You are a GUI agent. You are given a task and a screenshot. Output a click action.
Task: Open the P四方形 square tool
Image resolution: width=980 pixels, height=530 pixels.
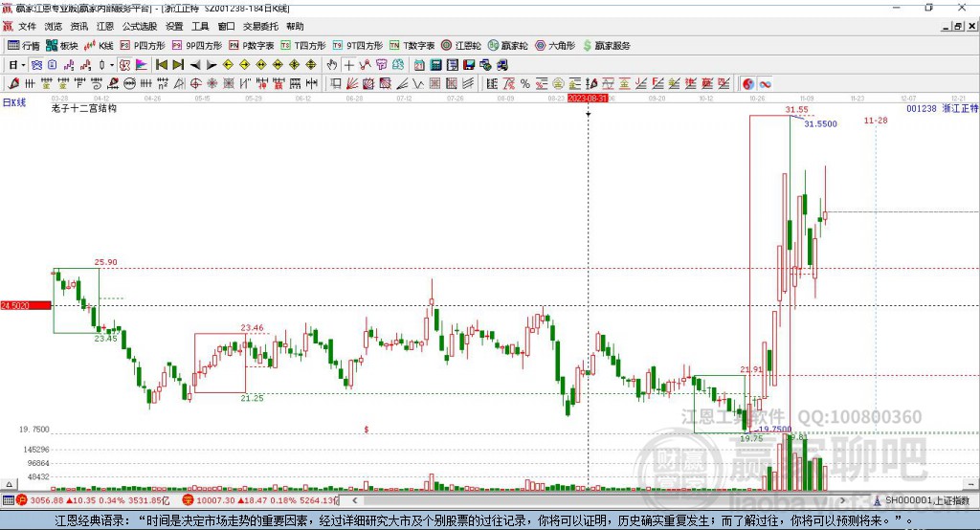click(143, 46)
